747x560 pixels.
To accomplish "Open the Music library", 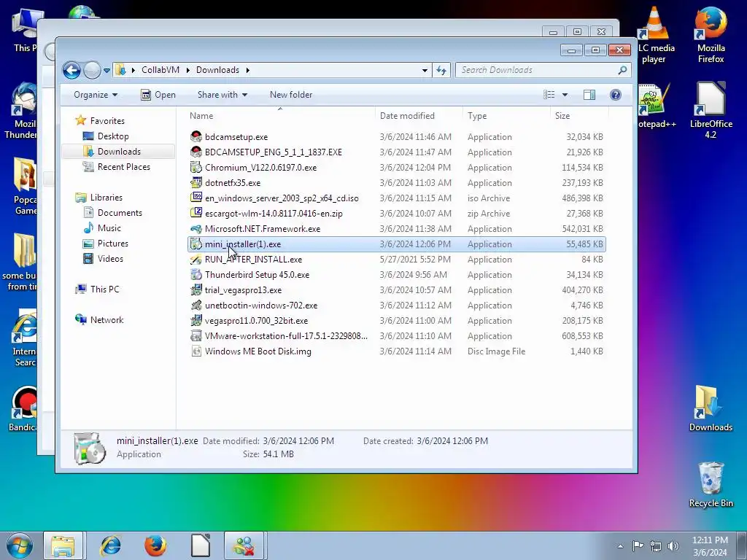I will [109, 227].
